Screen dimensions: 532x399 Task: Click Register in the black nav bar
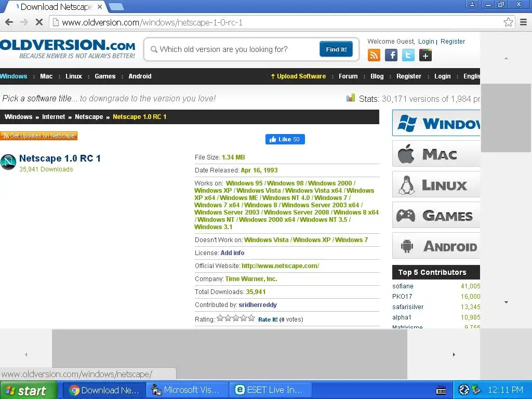(x=409, y=76)
